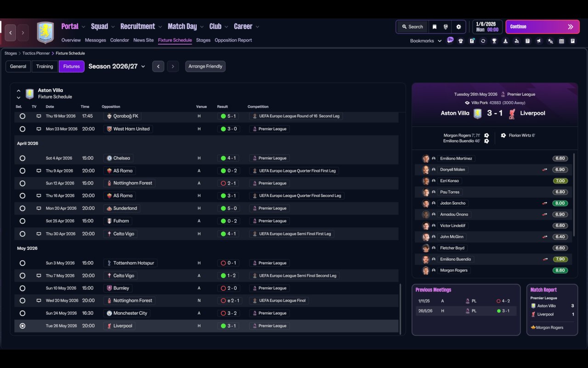The image size is (588, 368).
Task: Click the Arrange Friendly button
Action: tap(205, 66)
